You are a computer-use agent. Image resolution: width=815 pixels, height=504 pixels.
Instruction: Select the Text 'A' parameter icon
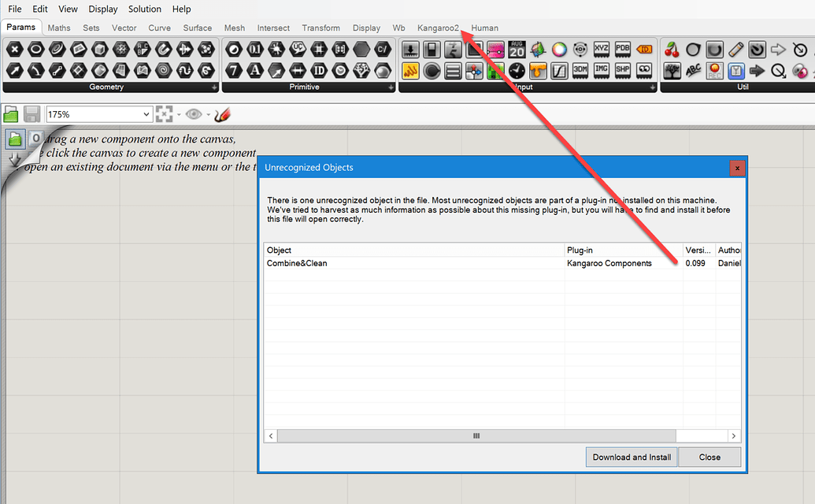click(255, 70)
